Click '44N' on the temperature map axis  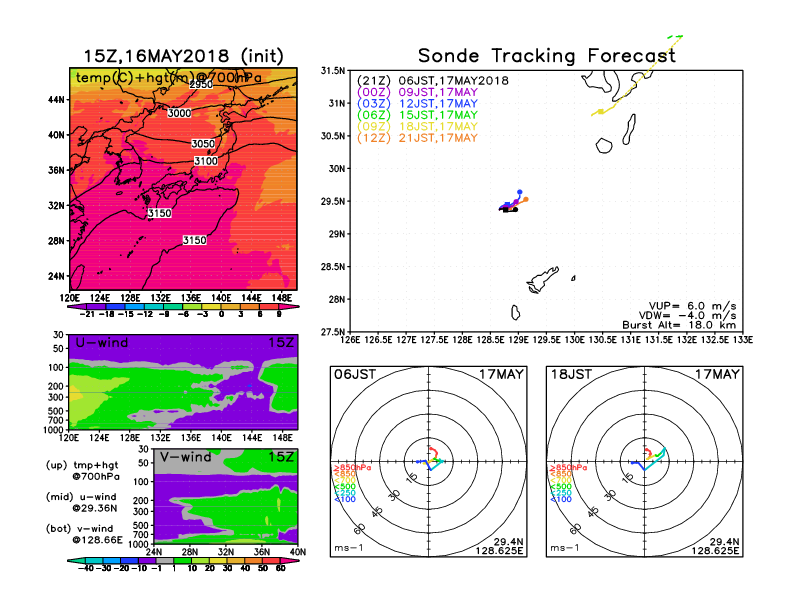tap(56, 100)
